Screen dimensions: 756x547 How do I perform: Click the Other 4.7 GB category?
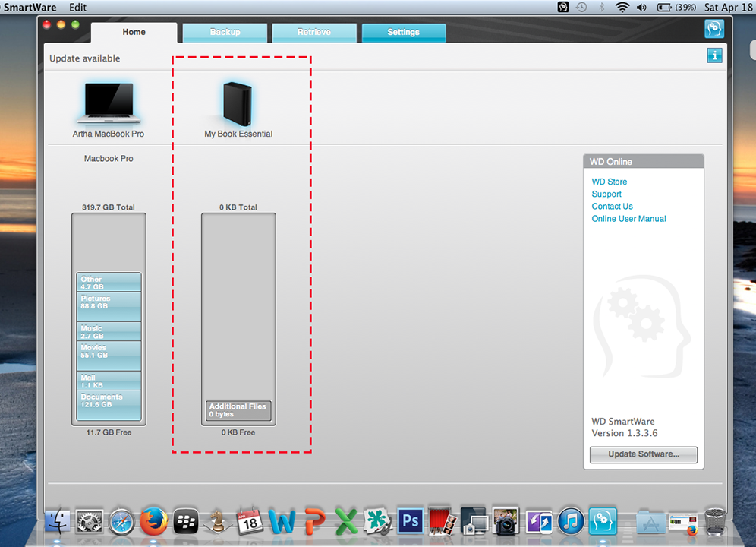coord(109,283)
